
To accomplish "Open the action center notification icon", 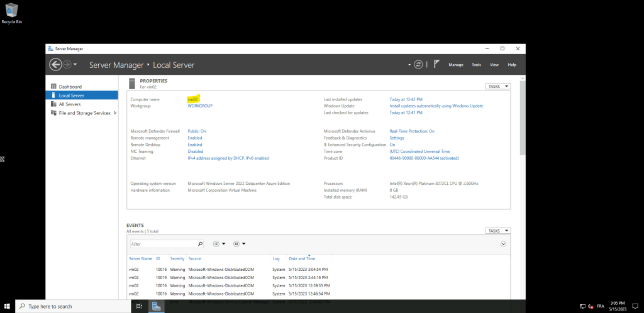I will [x=636, y=307].
